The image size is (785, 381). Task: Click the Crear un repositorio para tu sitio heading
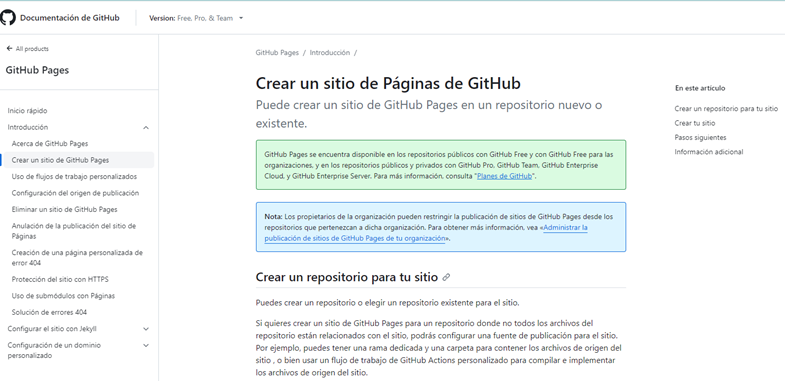pyautogui.click(x=346, y=277)
